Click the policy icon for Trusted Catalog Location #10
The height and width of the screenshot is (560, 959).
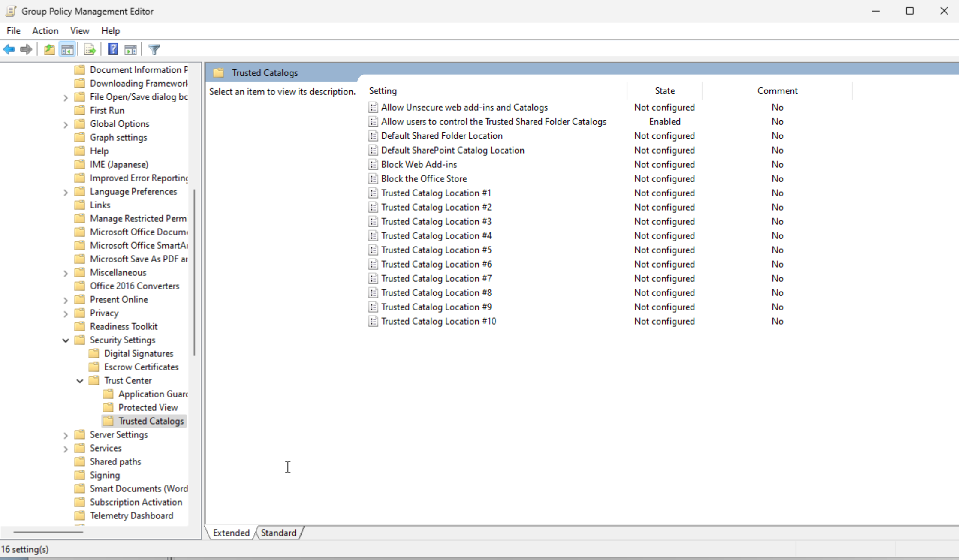373,321
